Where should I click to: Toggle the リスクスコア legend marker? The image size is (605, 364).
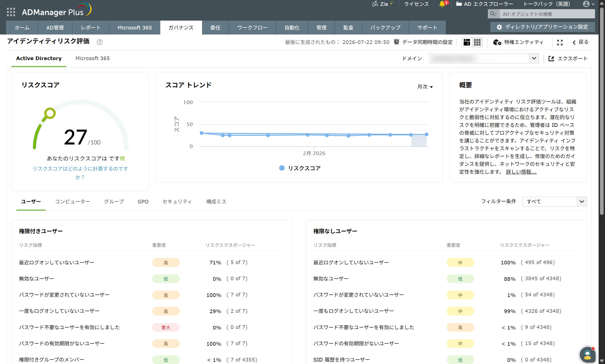click(x=282, y=168)
